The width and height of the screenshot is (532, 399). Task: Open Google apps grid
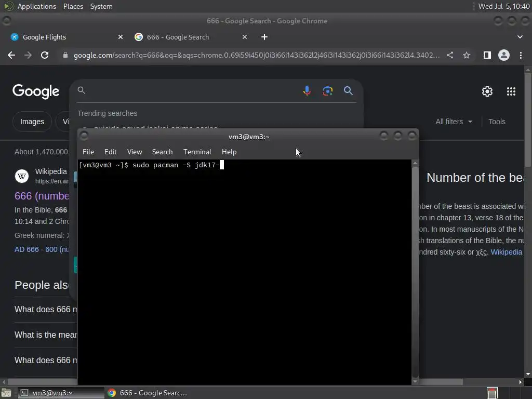(511, 91)
